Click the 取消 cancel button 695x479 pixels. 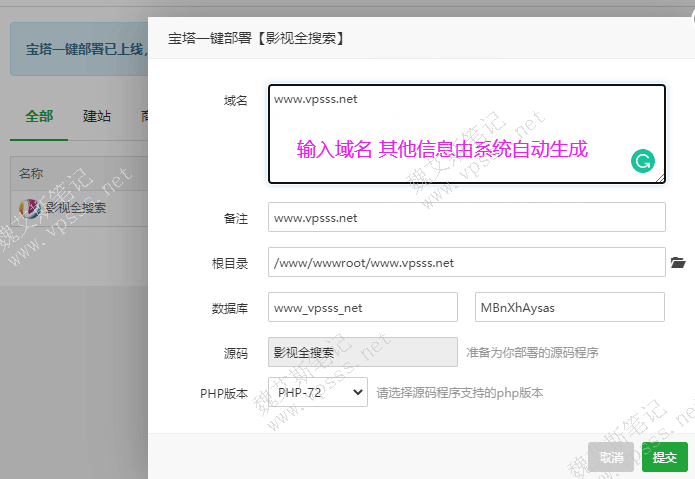click(611, 457)
